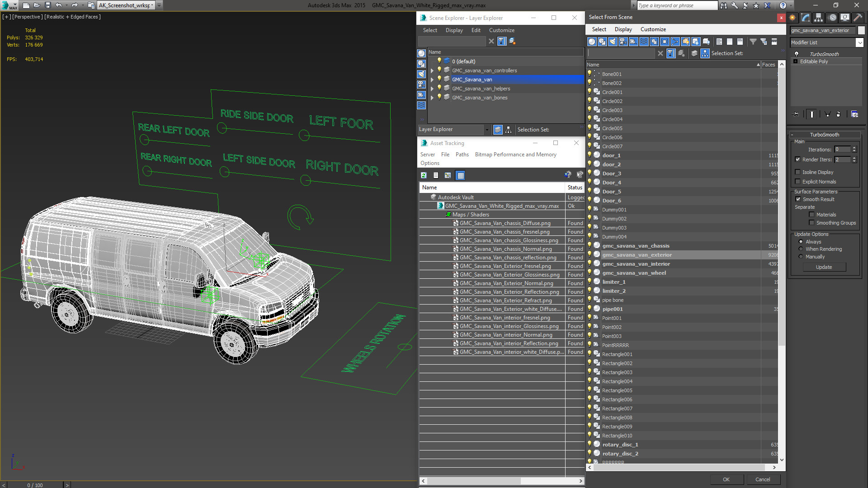Enable the Isoline Display checkbox

797,172
